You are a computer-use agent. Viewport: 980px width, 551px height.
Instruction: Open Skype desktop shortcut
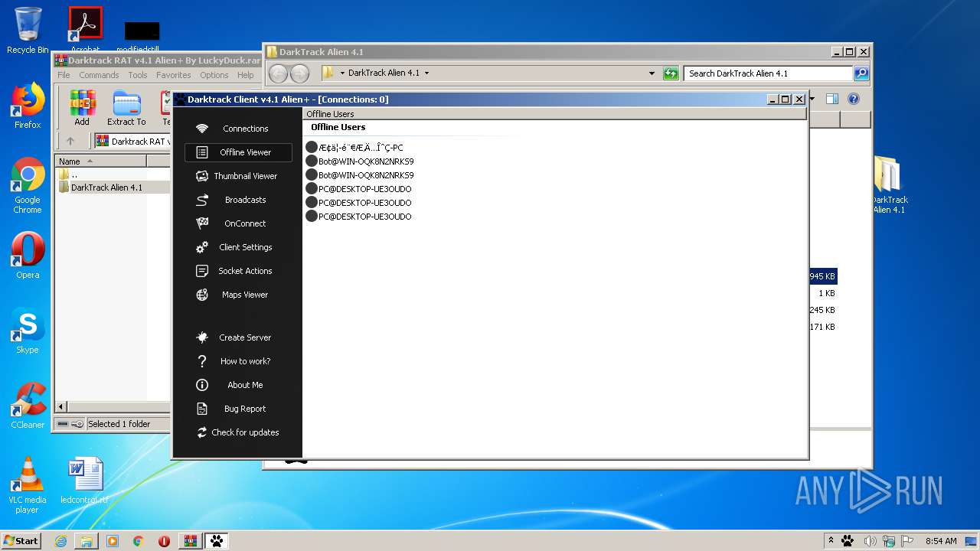(x=28, y=331)
